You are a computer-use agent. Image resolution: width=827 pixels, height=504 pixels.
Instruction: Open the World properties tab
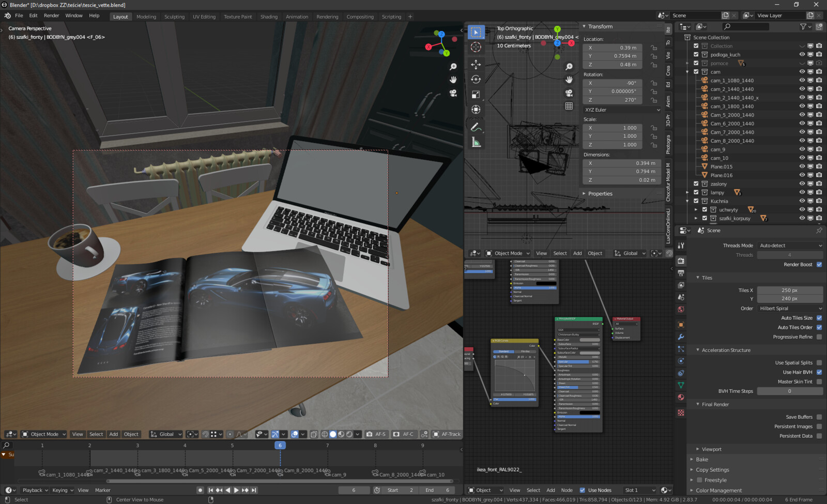point(681,309)
